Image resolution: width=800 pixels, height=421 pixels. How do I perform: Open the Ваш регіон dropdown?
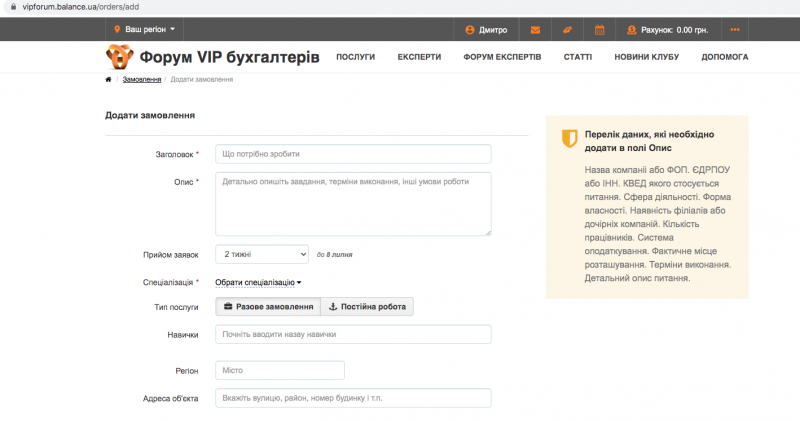[145, 30]
